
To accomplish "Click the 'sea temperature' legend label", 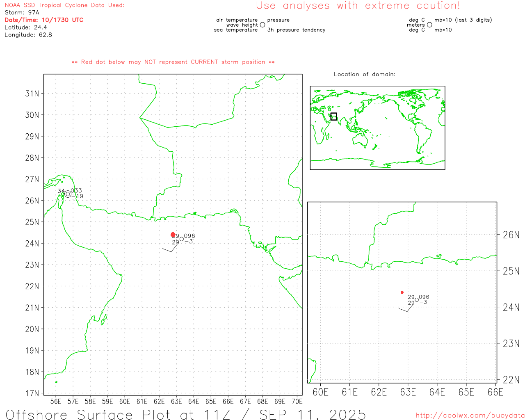I will coord(236,30).
